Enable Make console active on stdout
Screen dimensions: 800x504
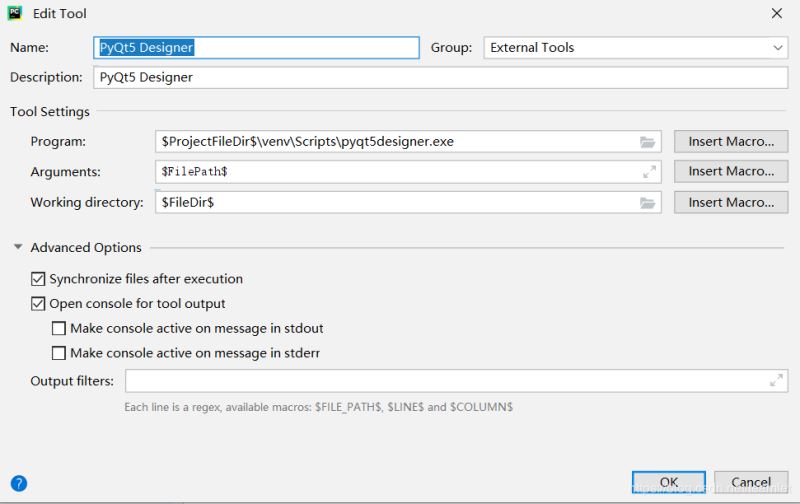[x=59, y=328]
